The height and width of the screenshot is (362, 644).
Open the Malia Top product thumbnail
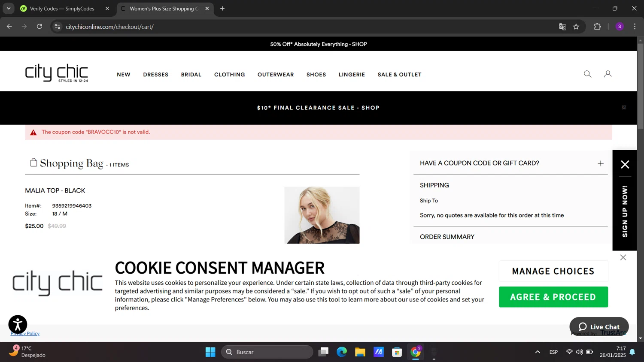click(x=322, y=215)
